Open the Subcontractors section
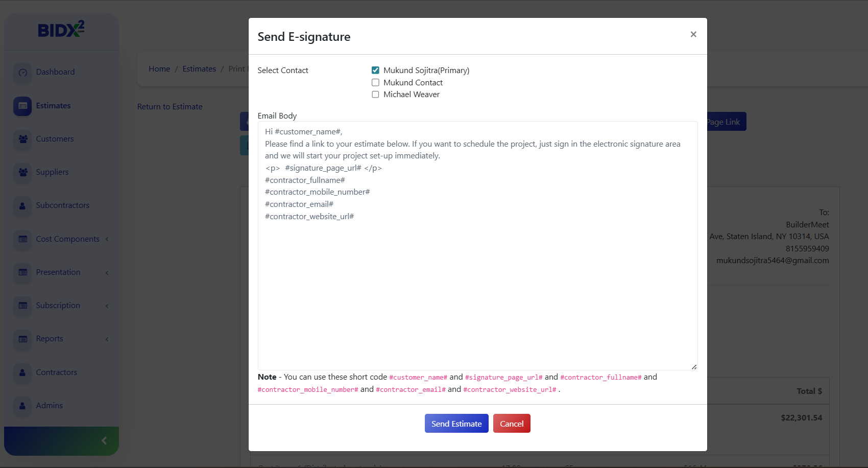The width and height of the screenshot is (868, 468). click(62, 205)
